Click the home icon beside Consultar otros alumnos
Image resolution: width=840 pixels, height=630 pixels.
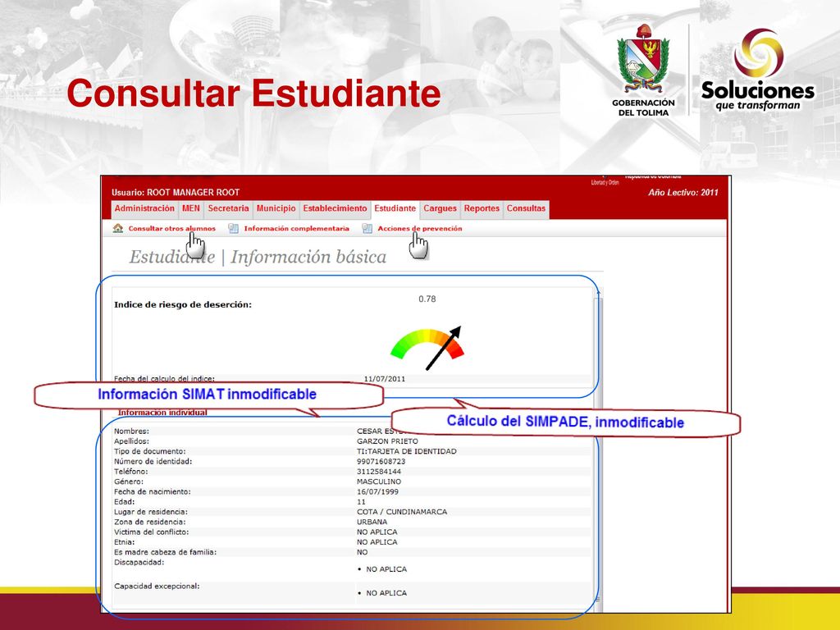[x=118, y=228]
